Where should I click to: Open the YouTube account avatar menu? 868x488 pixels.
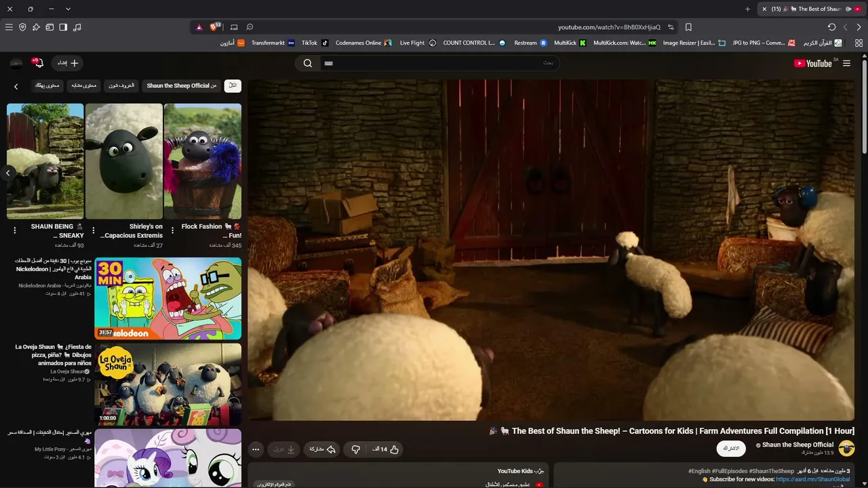click(x=16, y=63)
